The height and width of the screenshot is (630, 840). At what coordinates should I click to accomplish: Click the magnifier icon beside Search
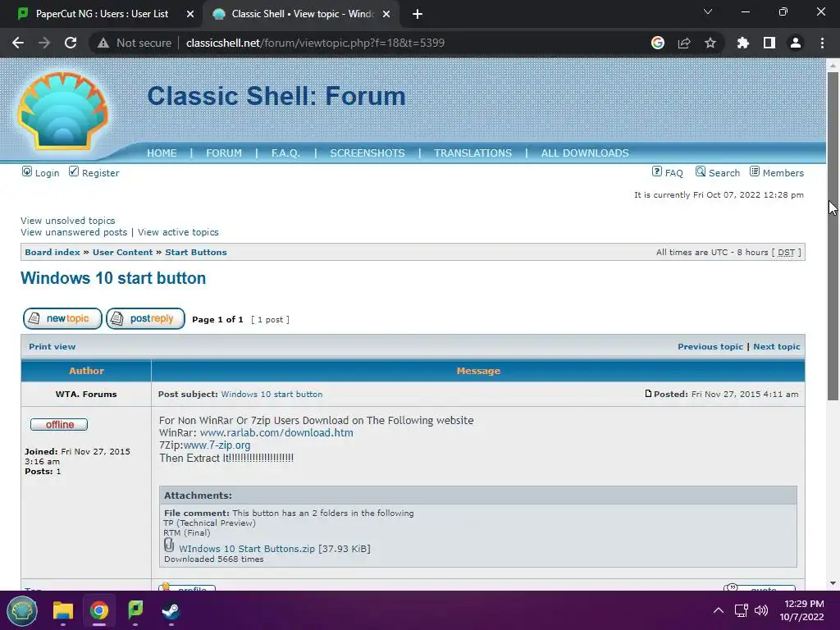tap(701, 171)
